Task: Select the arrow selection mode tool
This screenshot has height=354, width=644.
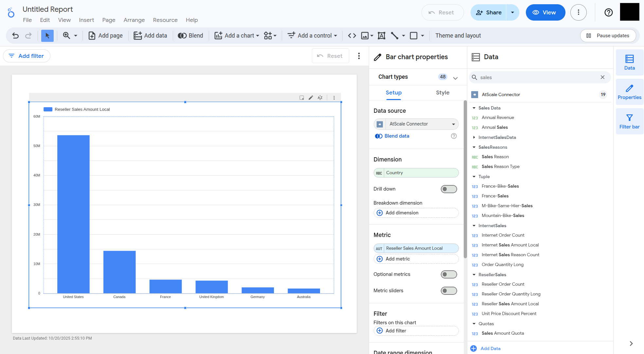Action: click(47, 36)
